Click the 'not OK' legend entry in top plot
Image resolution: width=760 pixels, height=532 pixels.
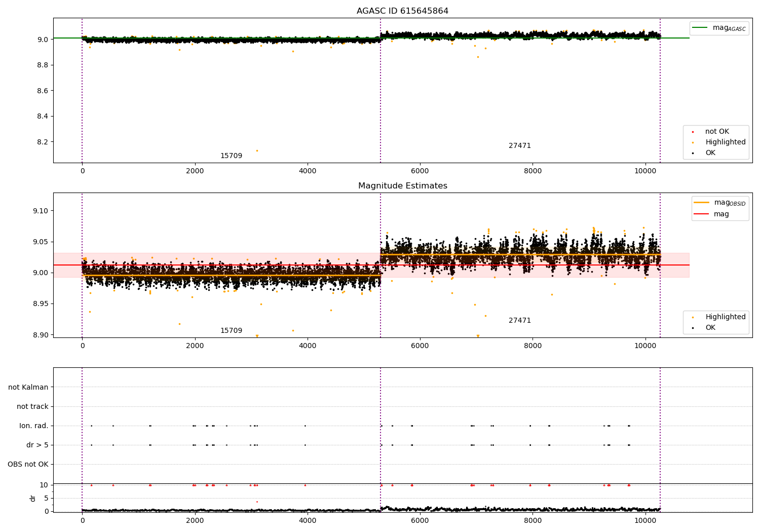(716, 132)
